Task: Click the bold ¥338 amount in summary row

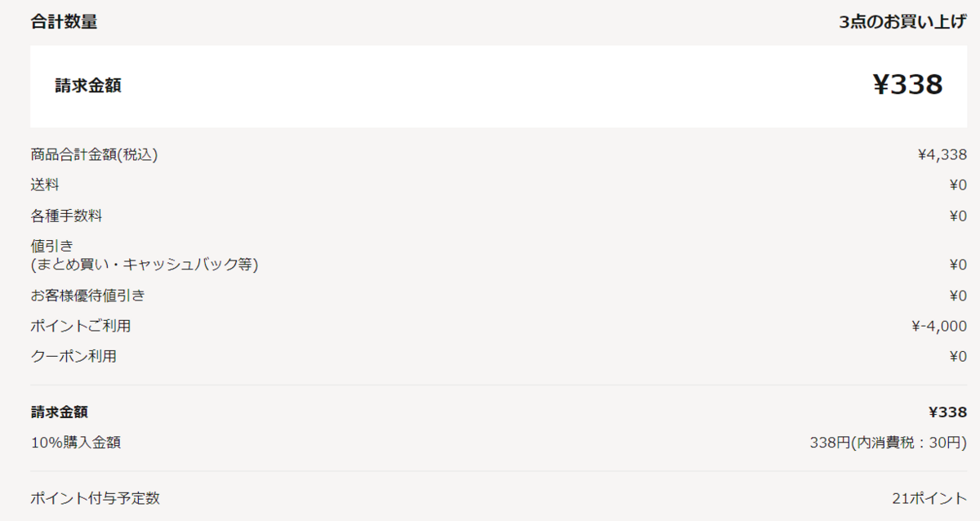Action: pos(947,412)
